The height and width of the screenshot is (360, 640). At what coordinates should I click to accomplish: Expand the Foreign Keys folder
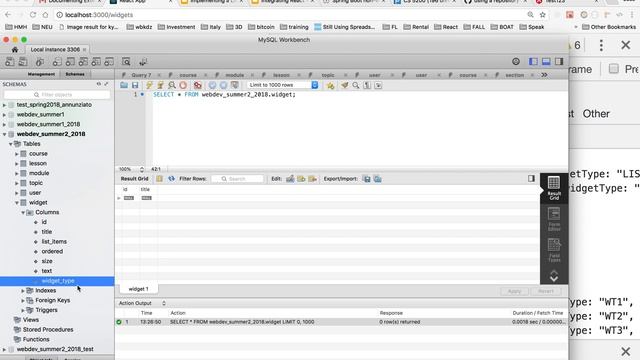pos(23,300)
